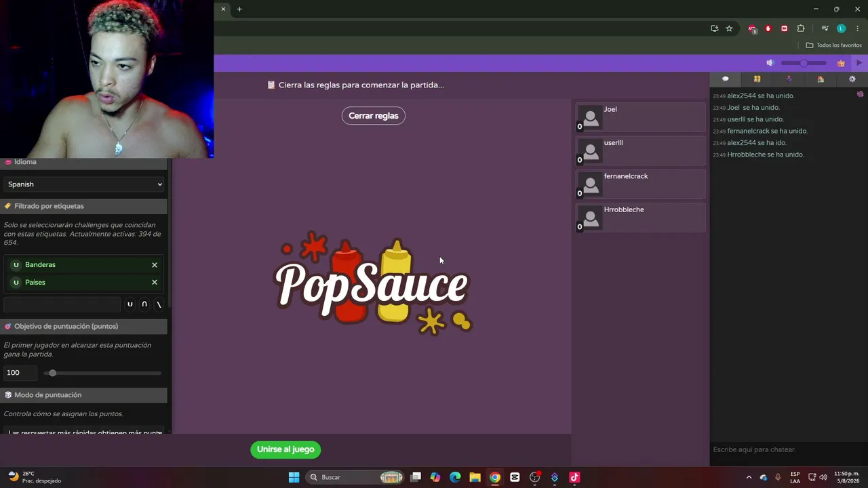Open File Explorer from the taskbar
The image size is (868, 488).
click(x=475, y=477)
